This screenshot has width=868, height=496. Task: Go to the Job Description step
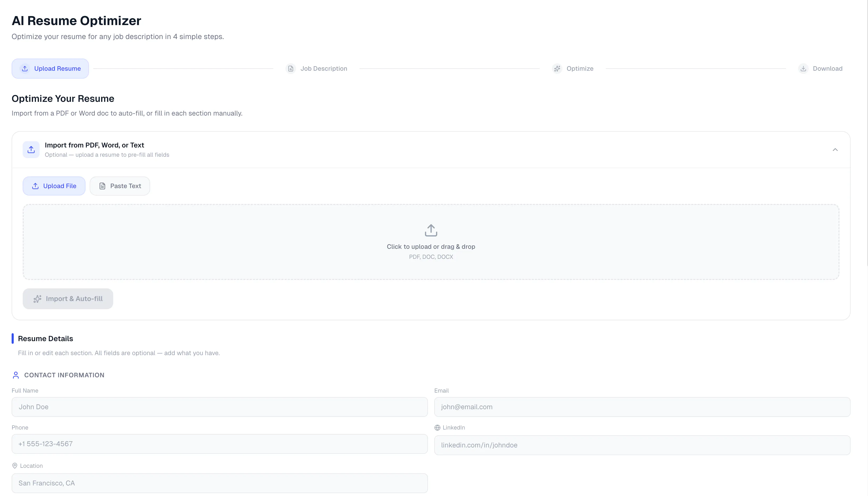pos(317,69)
